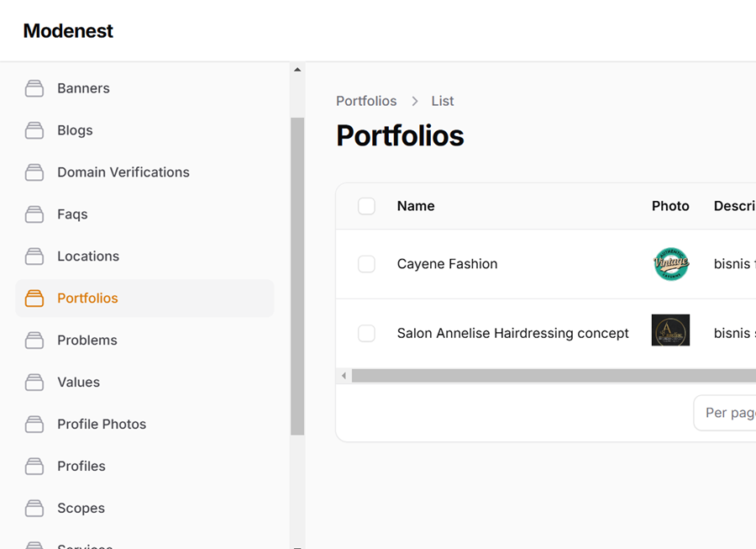756x549 pixels.
Task: Check the Cayene Fashion row checkbox
Action: (x=366, y=264)
